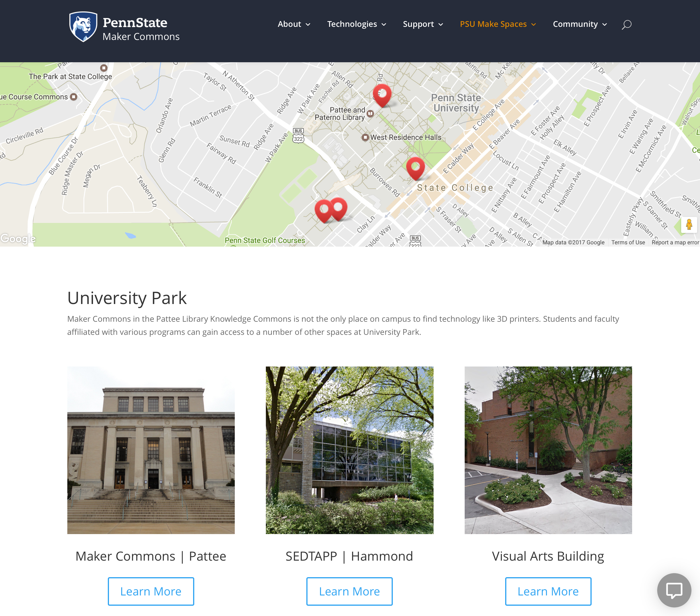Click the SEDTAPP | Hammond heading
Screen dimensions: 700x616
(x=349, y=556)
